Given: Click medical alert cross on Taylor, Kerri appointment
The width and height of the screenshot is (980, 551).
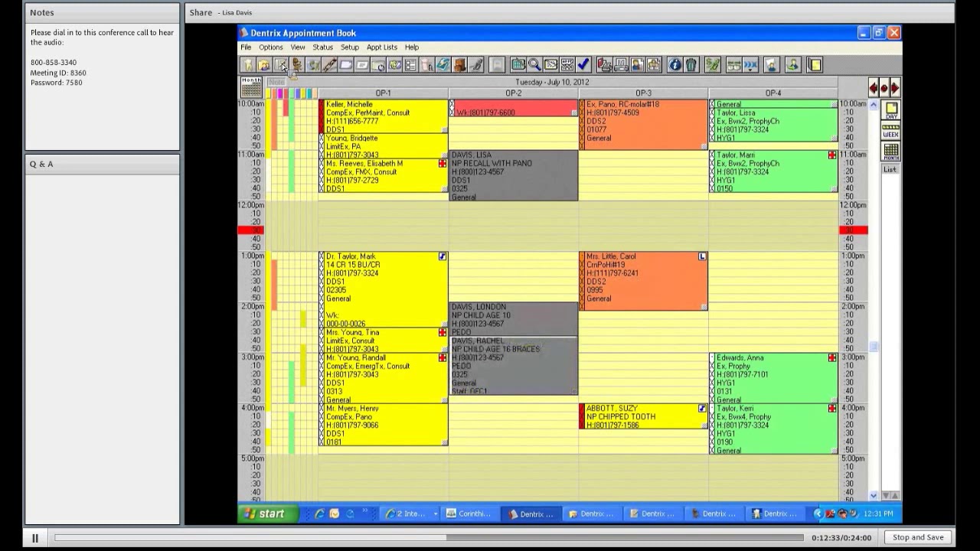Looking at the screenshot, I should tap(832, 408).
